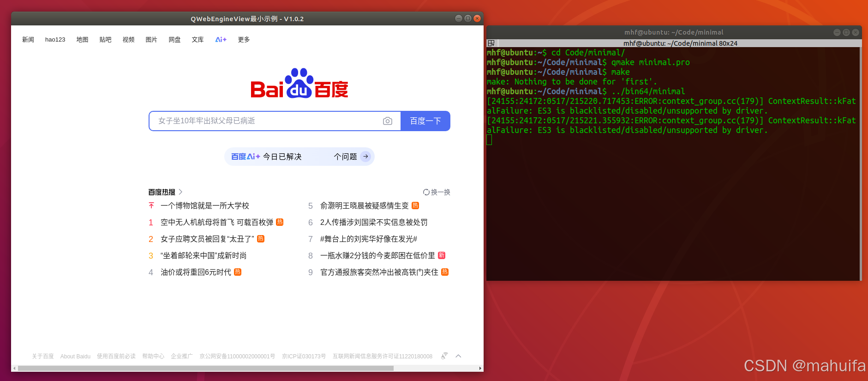Viewport: 868px width, 381px height.
Task: Open hao123 in the top nav
Action: (x=55, y=40)
